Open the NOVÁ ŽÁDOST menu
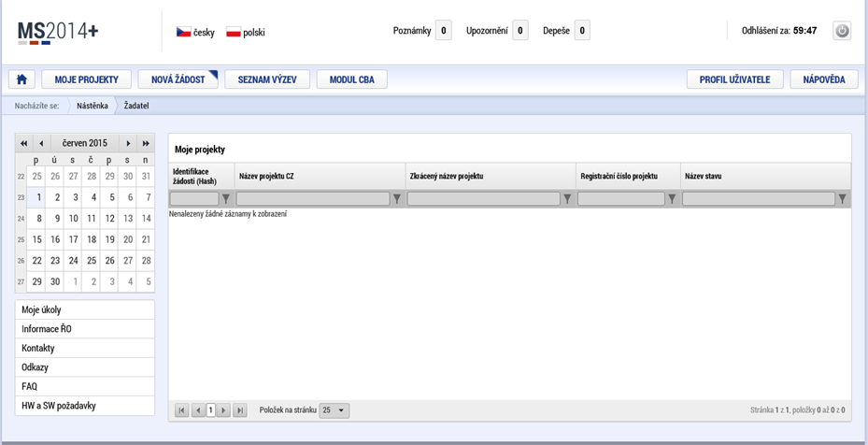This screenshot has width=868, height=445. point(178,79)
